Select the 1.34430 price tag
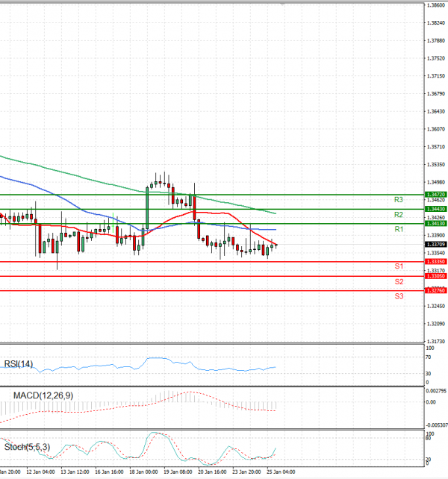 [436, 209]
